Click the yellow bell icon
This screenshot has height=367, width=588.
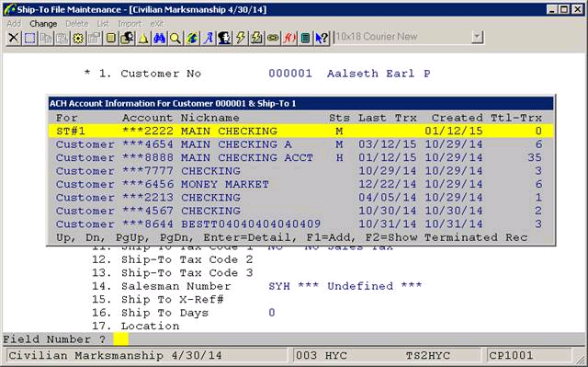pyautogui.click(x=143, y=38)
